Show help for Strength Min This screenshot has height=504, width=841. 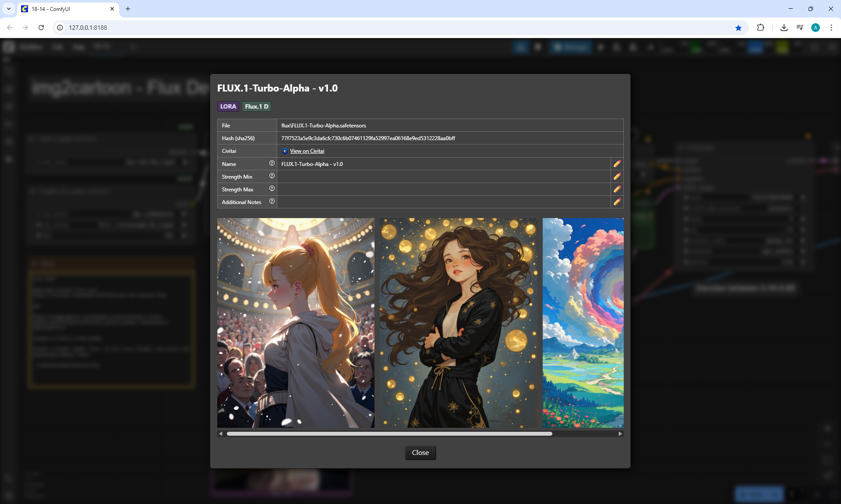tap(272, 176)
